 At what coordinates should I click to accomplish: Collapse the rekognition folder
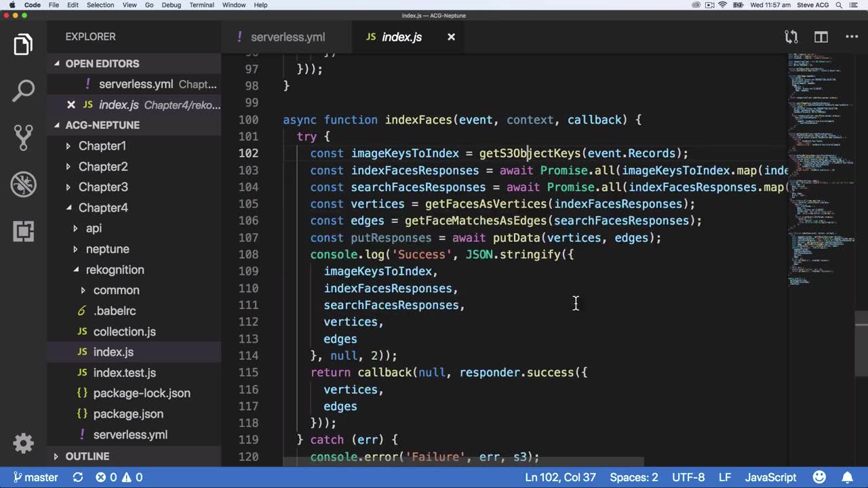114,270
